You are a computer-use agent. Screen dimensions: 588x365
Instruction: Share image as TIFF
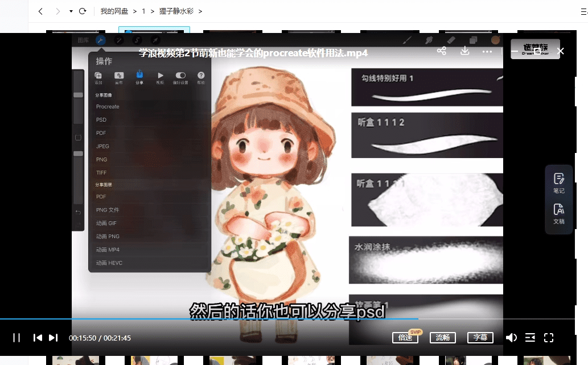pos(150,172)
